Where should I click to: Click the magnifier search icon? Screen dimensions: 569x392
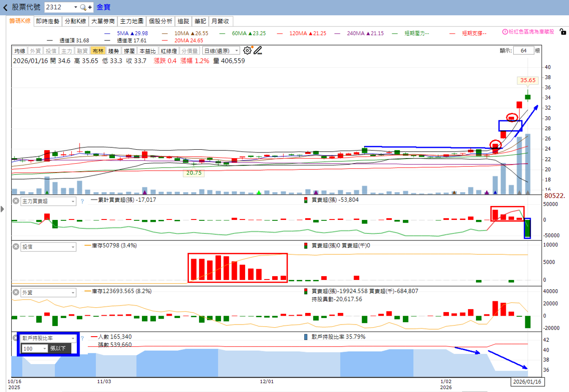pyautogui.click(x=83, y=7)
